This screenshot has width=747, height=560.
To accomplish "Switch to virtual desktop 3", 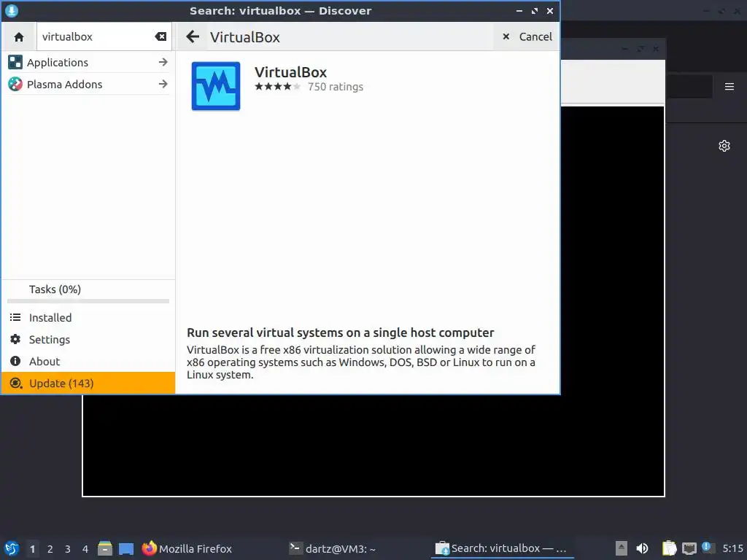I will click(x=68, y=549).
